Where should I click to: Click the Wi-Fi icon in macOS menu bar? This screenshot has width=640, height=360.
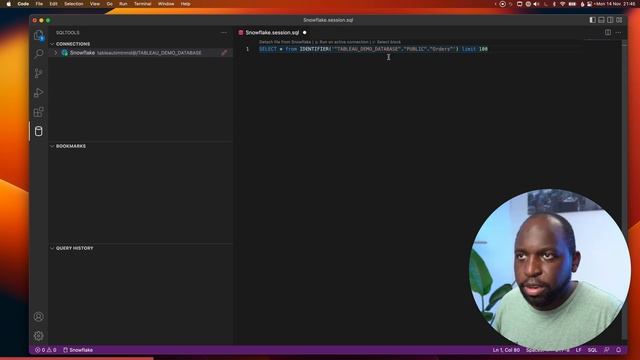562,4
